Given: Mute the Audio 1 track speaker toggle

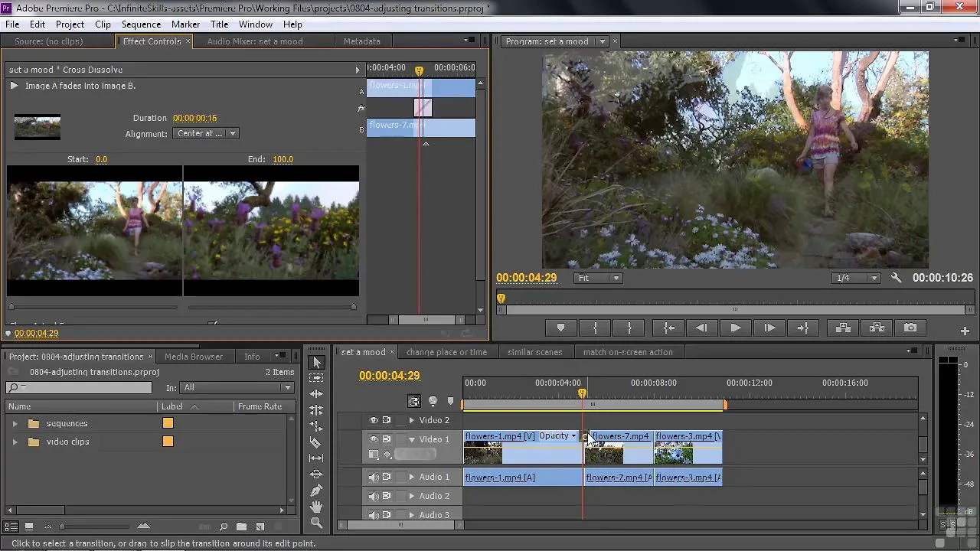Looking at the screenshot, I should (374, 477).
